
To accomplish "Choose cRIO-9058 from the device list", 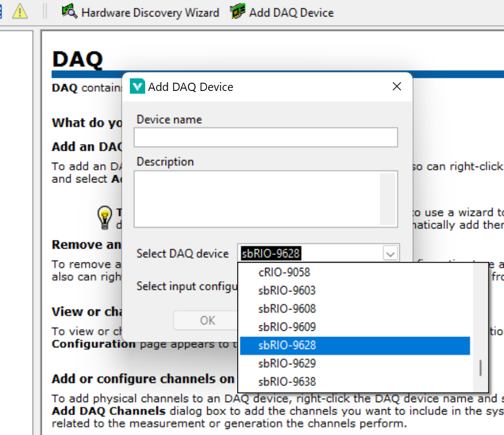I will pyautogui.click(x=355, y=272).
